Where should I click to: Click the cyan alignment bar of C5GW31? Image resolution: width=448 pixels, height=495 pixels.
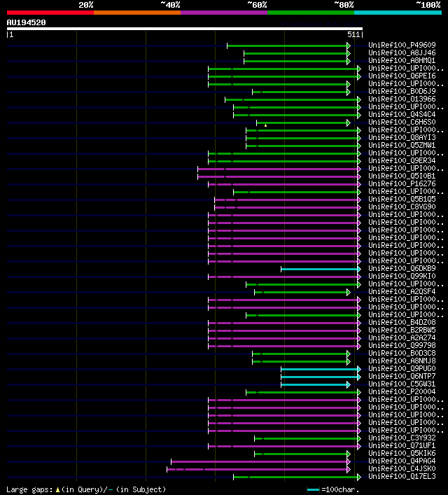[x=314, y=385]
